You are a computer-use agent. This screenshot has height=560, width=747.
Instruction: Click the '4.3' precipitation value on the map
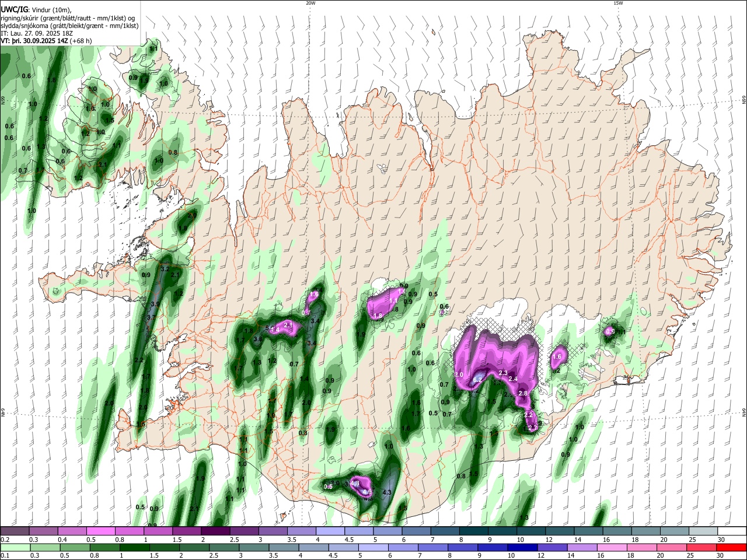click(x=386, y=493)
